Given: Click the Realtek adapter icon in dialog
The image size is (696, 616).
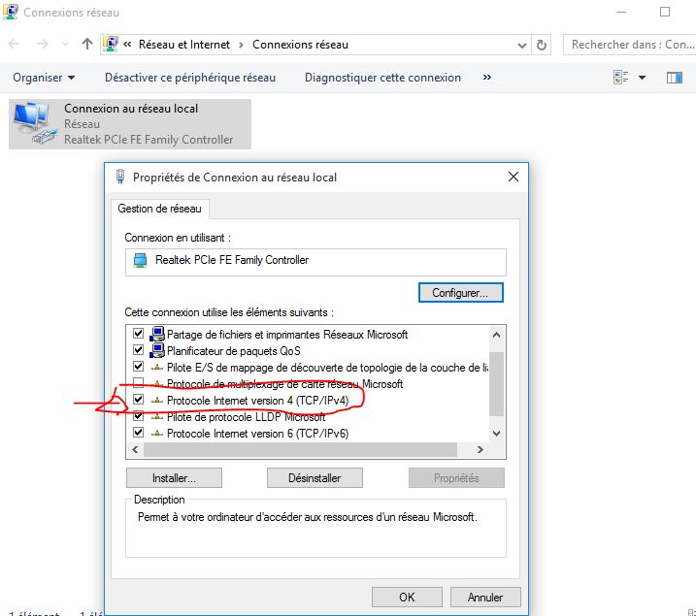Looking at the screenshot, I should [x=140, y=260].
